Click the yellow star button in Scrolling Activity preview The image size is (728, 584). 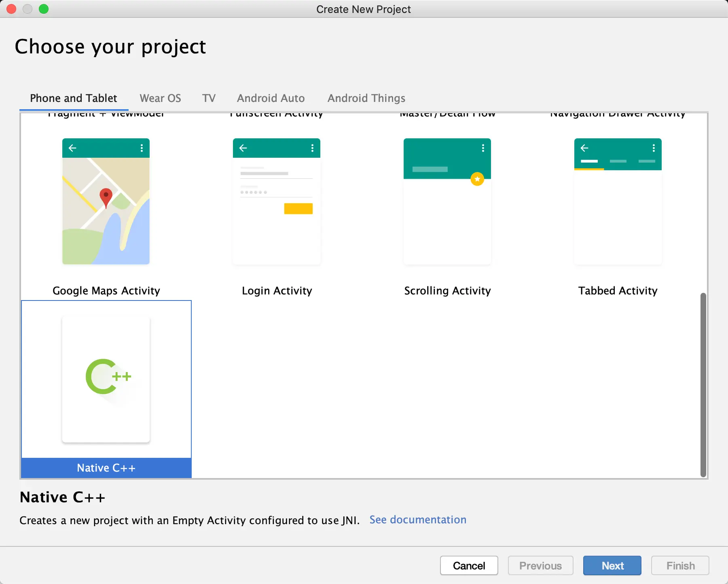pos(477,179)
